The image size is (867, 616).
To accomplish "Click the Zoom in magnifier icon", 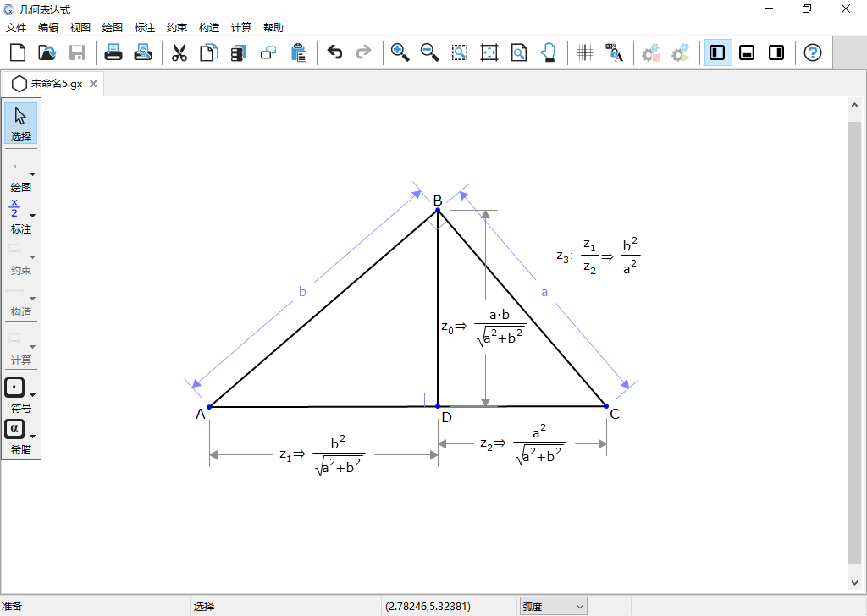I will point(400,52).
